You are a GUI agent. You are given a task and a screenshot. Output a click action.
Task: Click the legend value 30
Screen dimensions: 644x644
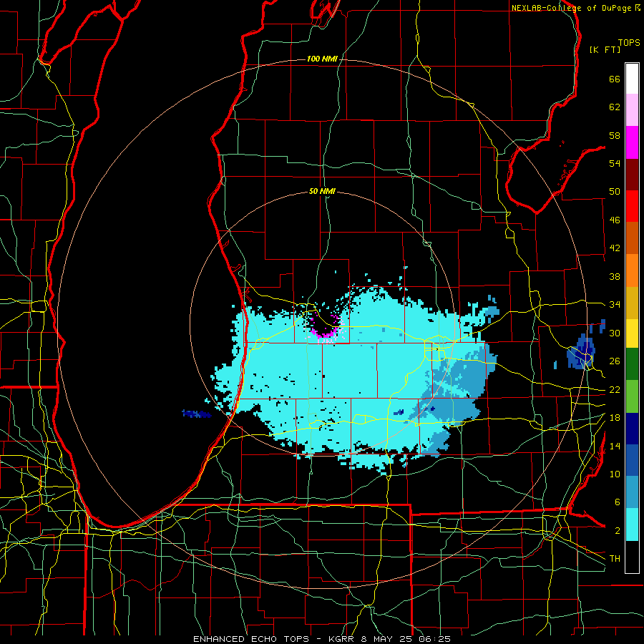pyautogui.click(x=615, y=333)
